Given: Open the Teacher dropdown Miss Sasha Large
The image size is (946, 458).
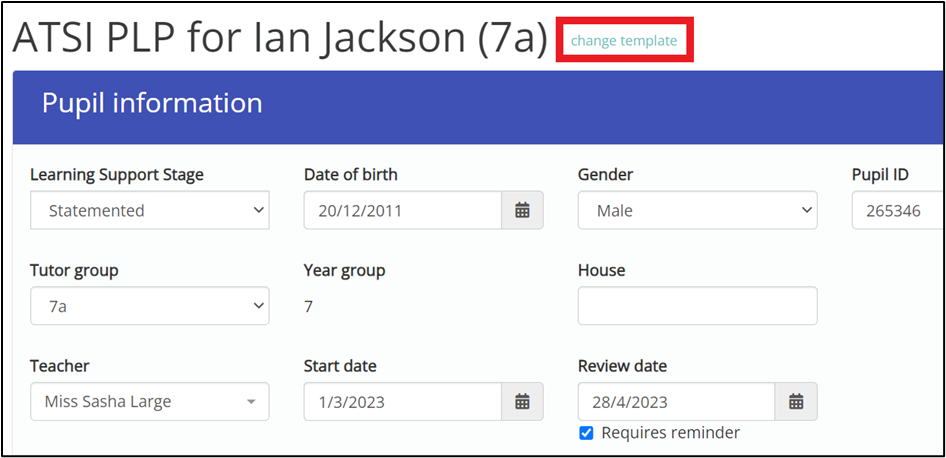Looking at the screenshot, I should [150, 401].
